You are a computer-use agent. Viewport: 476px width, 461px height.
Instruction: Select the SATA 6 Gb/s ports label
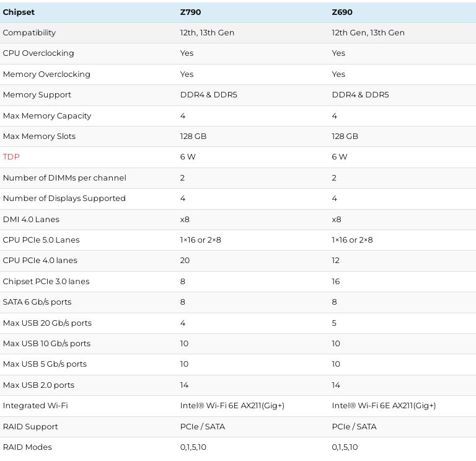coord(37,302)
